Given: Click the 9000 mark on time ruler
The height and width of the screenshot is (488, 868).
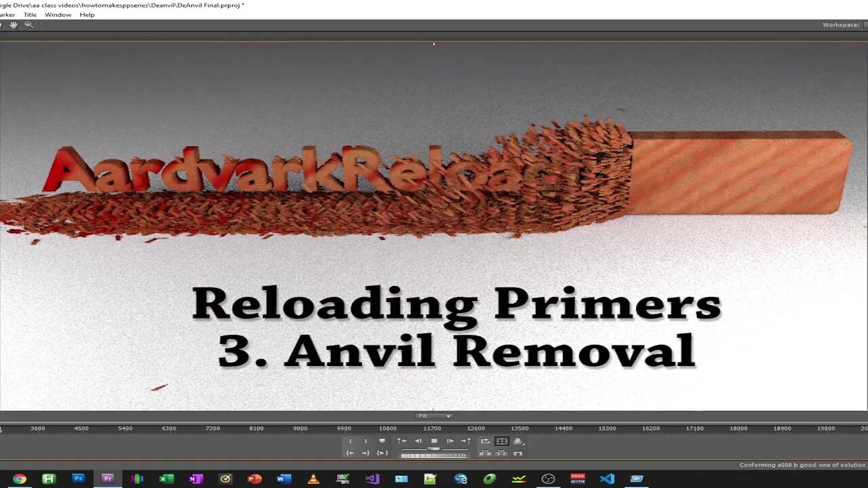Looking at the screenshot, I should pyautogui.click(x=300, y=428).
